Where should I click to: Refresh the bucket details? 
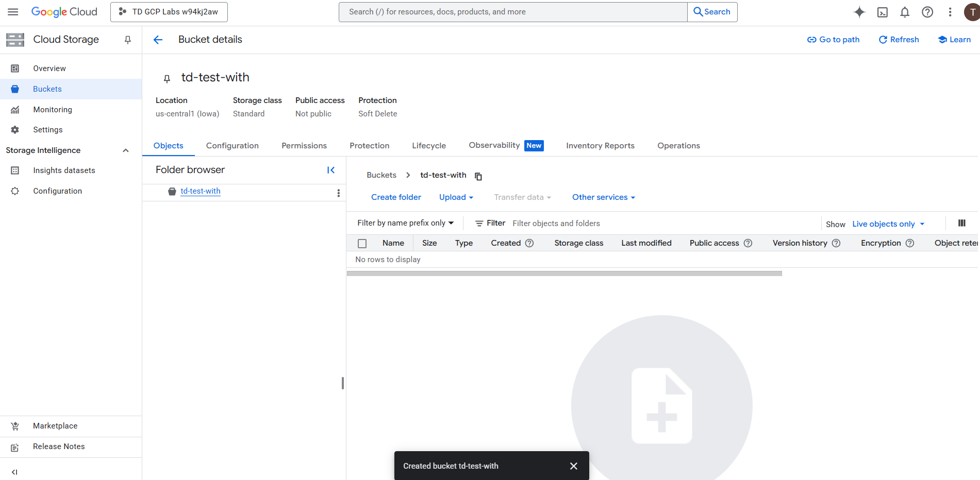tap(899, 39)
